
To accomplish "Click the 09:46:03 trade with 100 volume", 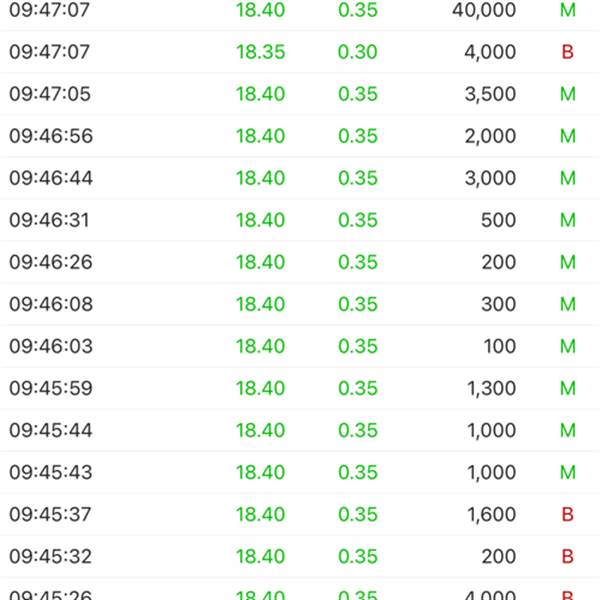I will 300,346.
